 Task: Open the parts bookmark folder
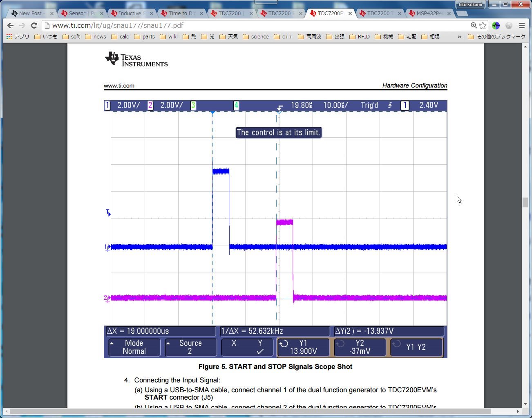click(x=144, y=36)
